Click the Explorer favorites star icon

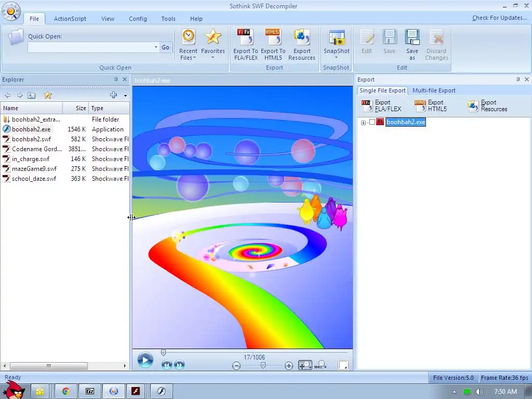pyautogui.click(x=48, y=96)
